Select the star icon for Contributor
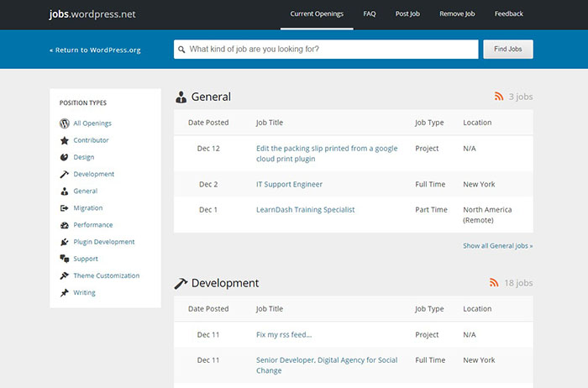Screen dimensions: 588x388 click(65, 140)
